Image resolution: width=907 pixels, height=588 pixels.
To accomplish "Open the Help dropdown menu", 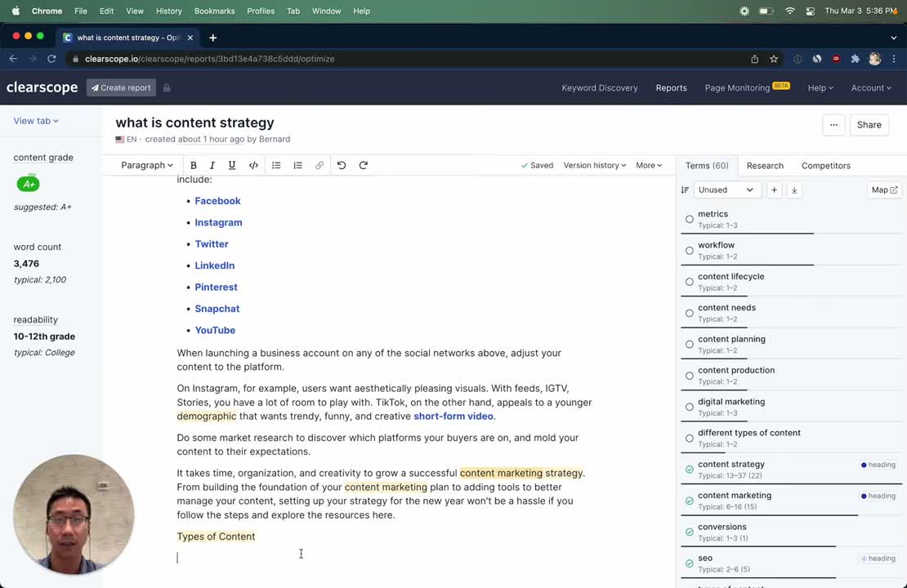I will tap(820, 88).
